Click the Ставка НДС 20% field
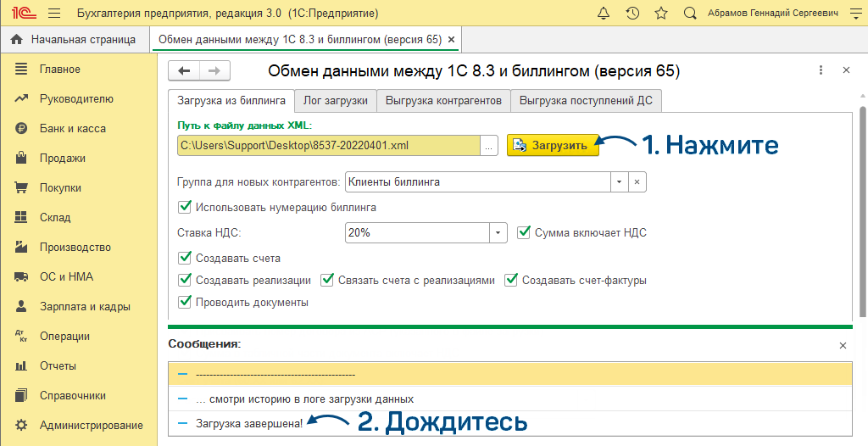868x446 pixels. [x=417, y=232]
